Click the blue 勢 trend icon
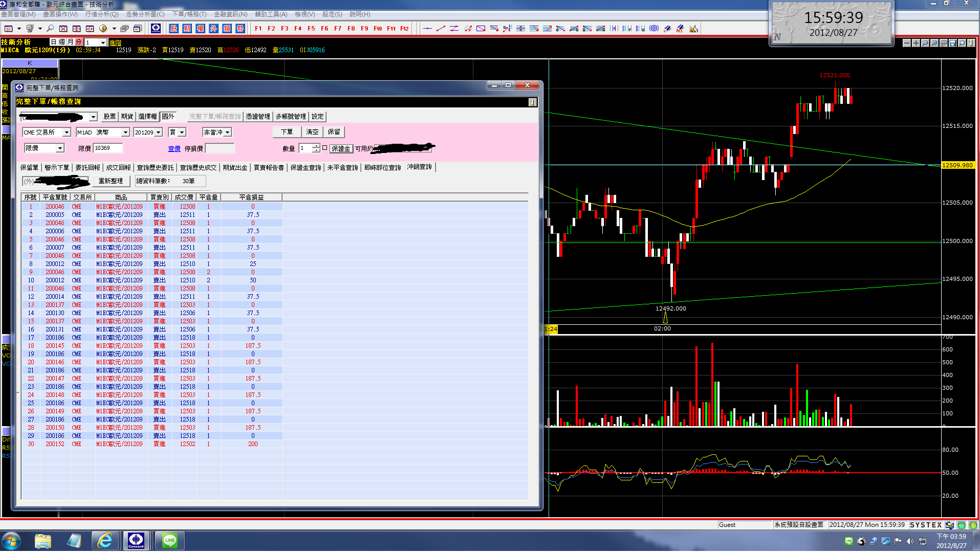 [x=241, y=29]
